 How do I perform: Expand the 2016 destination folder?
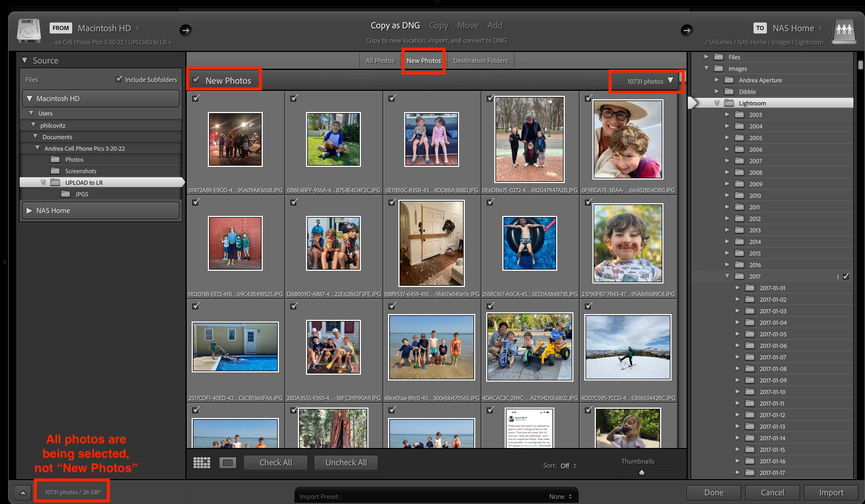[x=727, y=264]
